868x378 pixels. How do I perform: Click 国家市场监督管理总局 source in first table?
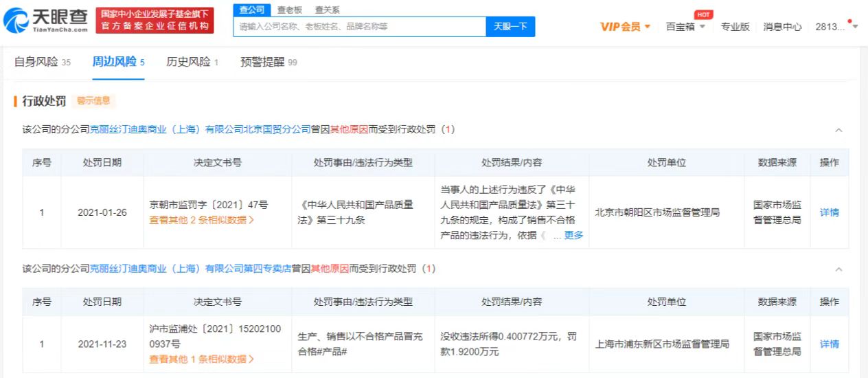tap(777, 212)
